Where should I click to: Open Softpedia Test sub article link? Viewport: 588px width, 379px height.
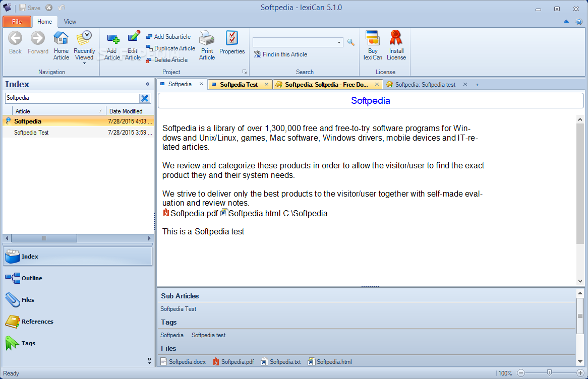click(178, 309)
